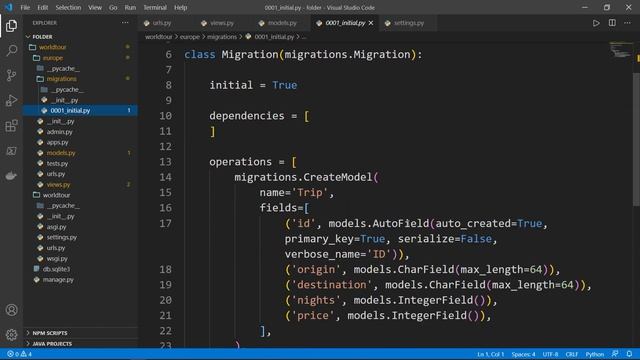Viewport: 640px width, 360px height.
Task: Open the Selection menu
Action: click(68, 7)
